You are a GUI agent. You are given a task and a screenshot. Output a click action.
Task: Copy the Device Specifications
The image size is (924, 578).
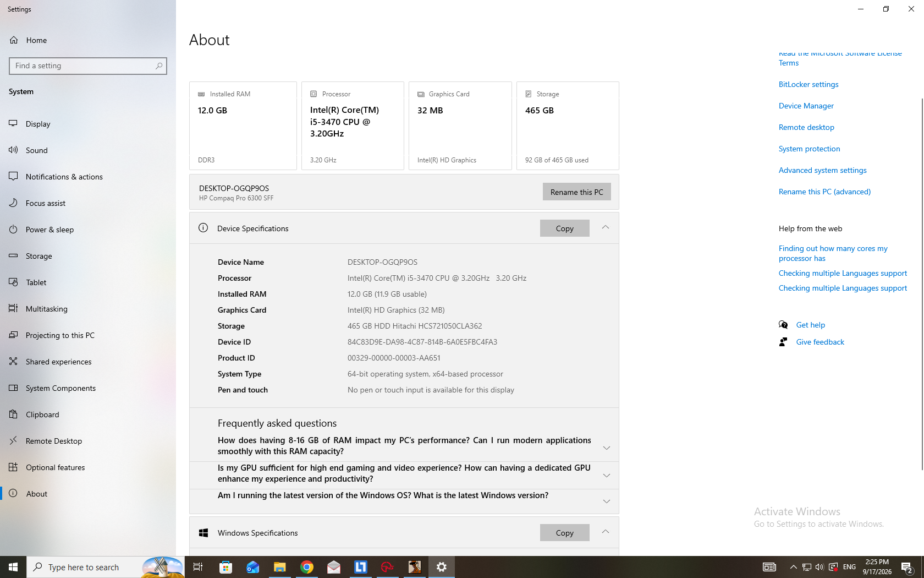point(564,228)
